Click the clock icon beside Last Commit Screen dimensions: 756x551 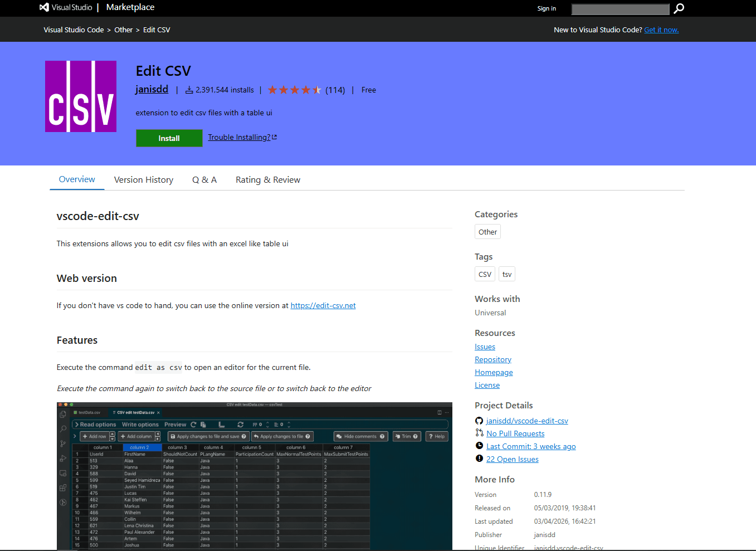(x=479, y=446)
